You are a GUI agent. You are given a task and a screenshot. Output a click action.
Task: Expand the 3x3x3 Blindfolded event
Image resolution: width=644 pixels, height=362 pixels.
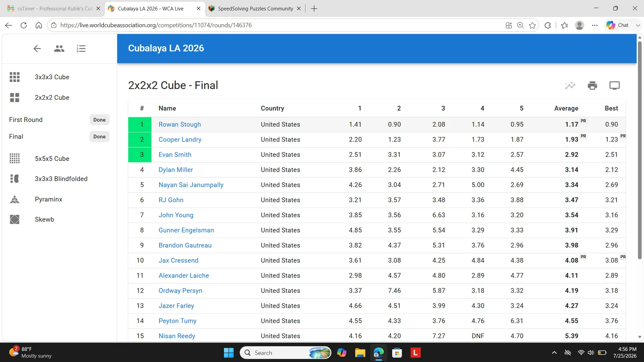[59, 179]
